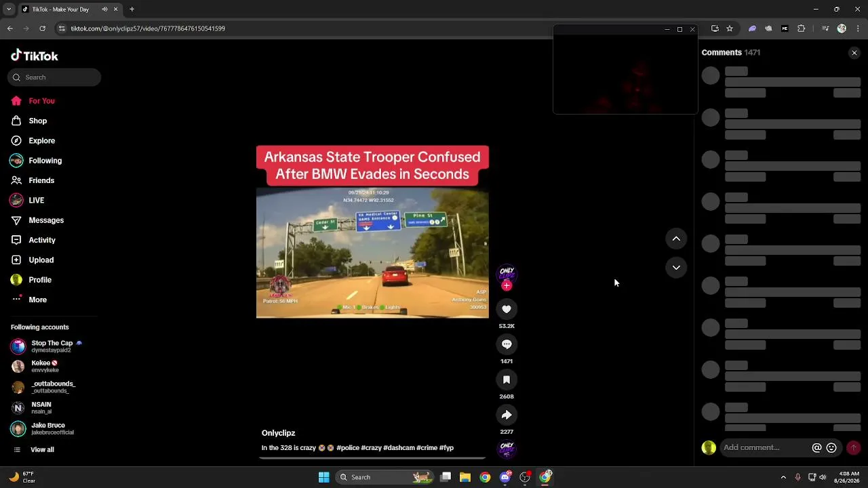Click the #police hashtag
This screenshot has height=488, width=868.
click(x=348, y=448)
